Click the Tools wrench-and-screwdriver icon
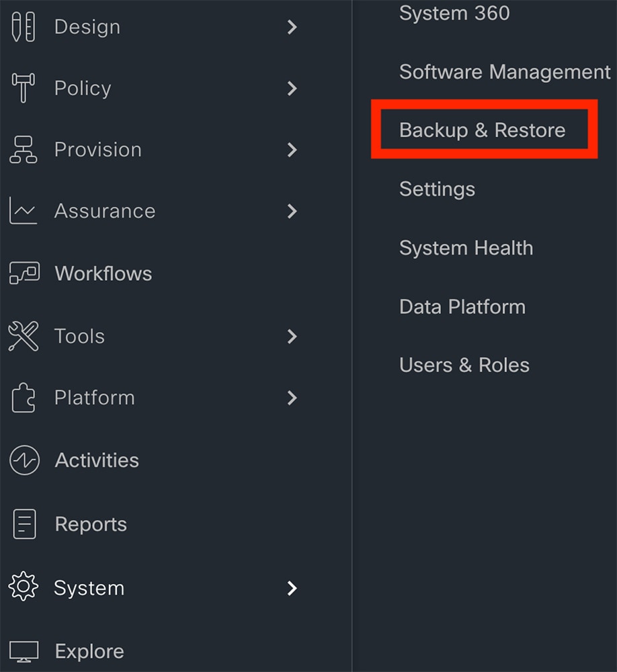Image resolution: width=617 pixels, height=672 pixels. click(23, 336)
